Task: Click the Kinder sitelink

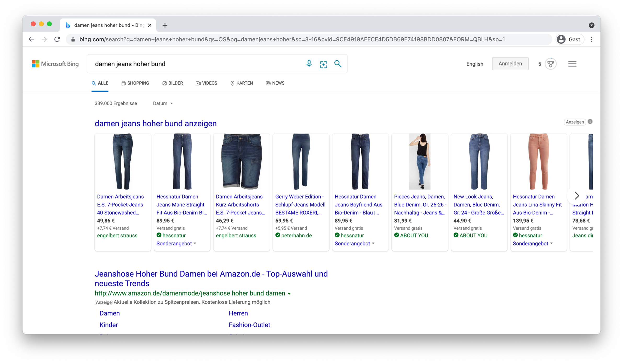Action: [x=108, y=325]
